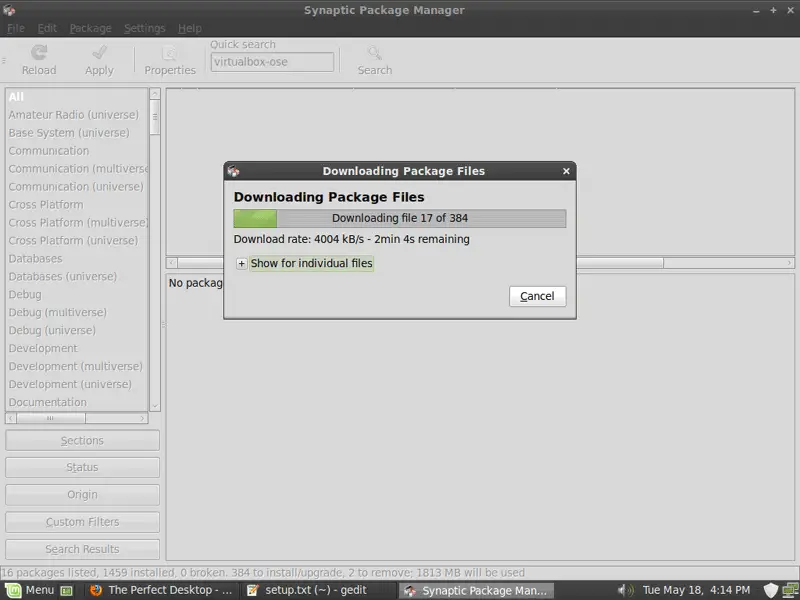The image size is (800, 600).
Task: Close the Downloading Package Files dialog
Action: coord(566,171)
